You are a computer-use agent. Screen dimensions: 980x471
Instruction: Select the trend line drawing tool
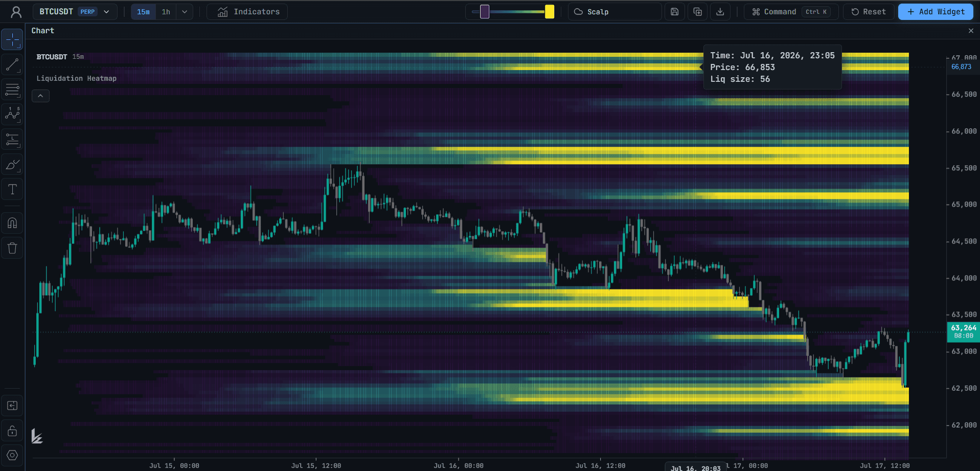click(x=12, y=65)
